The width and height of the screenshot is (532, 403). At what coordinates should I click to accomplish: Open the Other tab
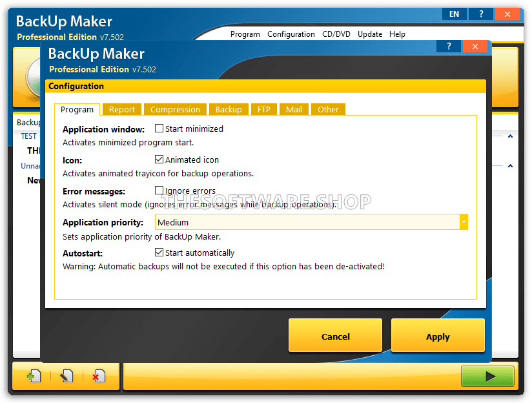(328, 109)
